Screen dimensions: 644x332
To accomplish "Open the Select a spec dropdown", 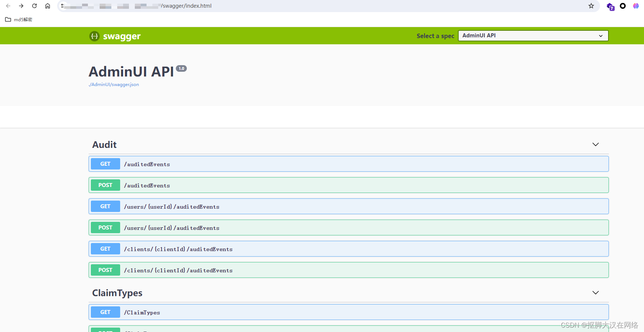I will 533,36.
